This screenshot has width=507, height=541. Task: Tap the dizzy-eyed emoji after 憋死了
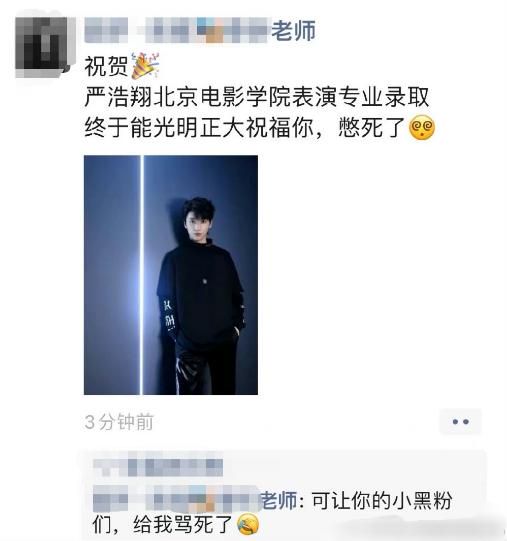pos(422,128)
